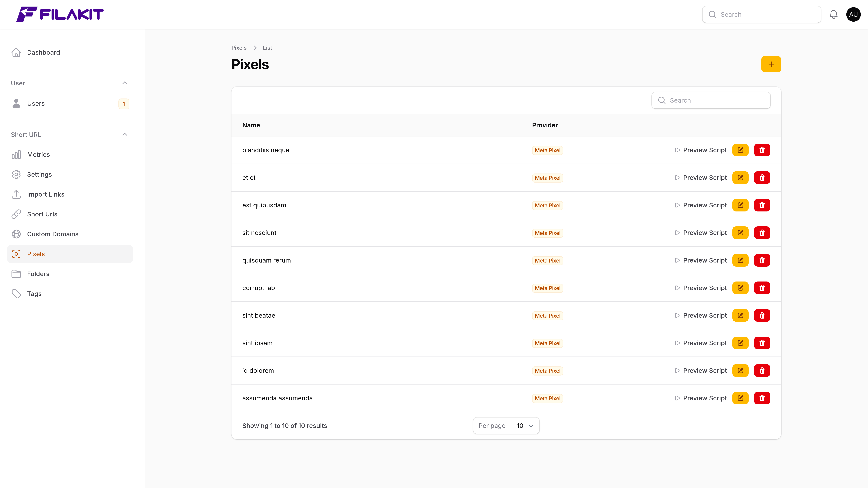Screen dimensions: 868x488
Task: Click Preview Script for sint beatae
Action: click(701, 316)
